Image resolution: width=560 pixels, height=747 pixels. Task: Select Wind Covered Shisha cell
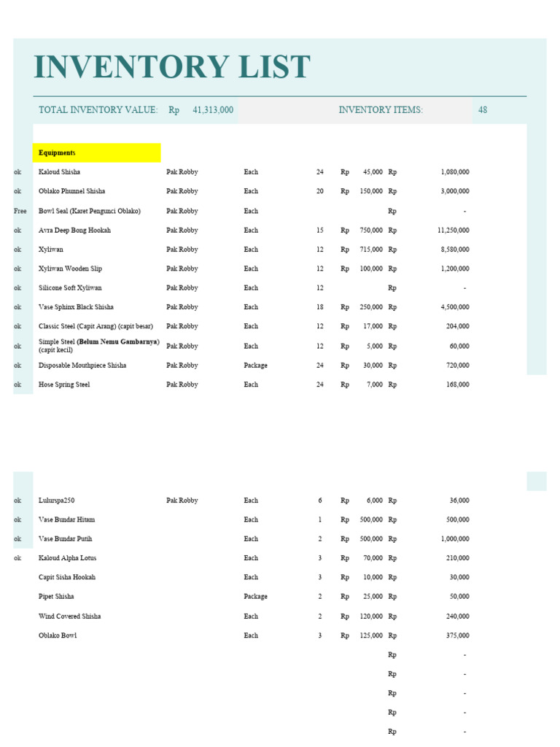[x=70, y=616]
